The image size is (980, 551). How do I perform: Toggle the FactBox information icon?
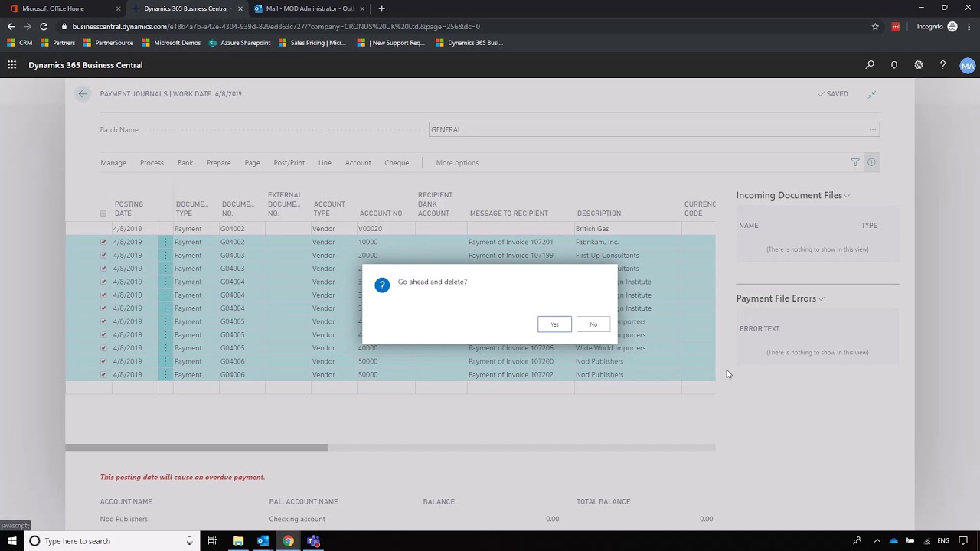pos(871,162)
